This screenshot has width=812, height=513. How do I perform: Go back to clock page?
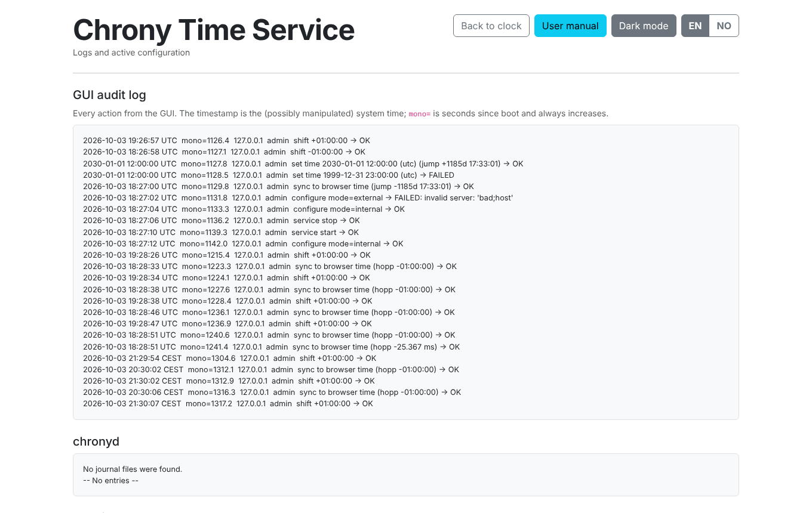[x=491, y=26]
